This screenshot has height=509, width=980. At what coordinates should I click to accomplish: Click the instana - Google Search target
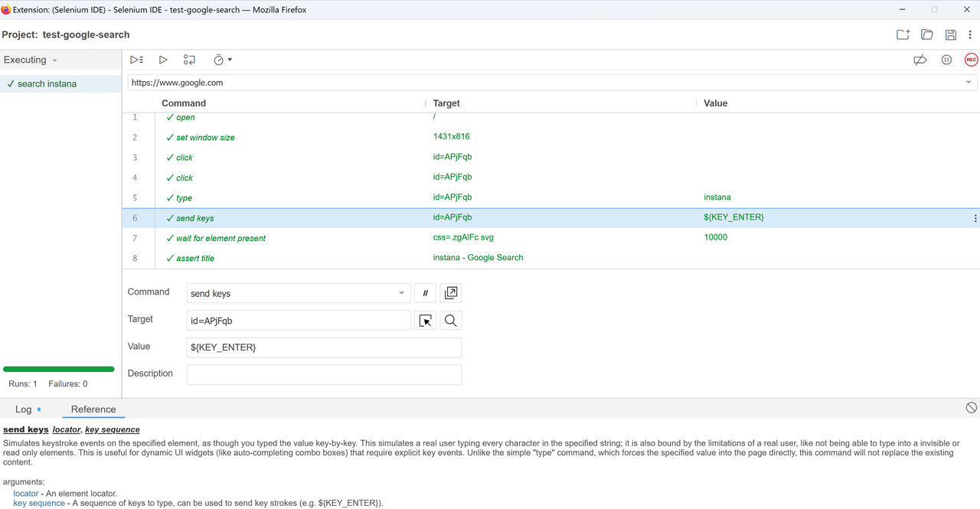(x=478, y=257)
